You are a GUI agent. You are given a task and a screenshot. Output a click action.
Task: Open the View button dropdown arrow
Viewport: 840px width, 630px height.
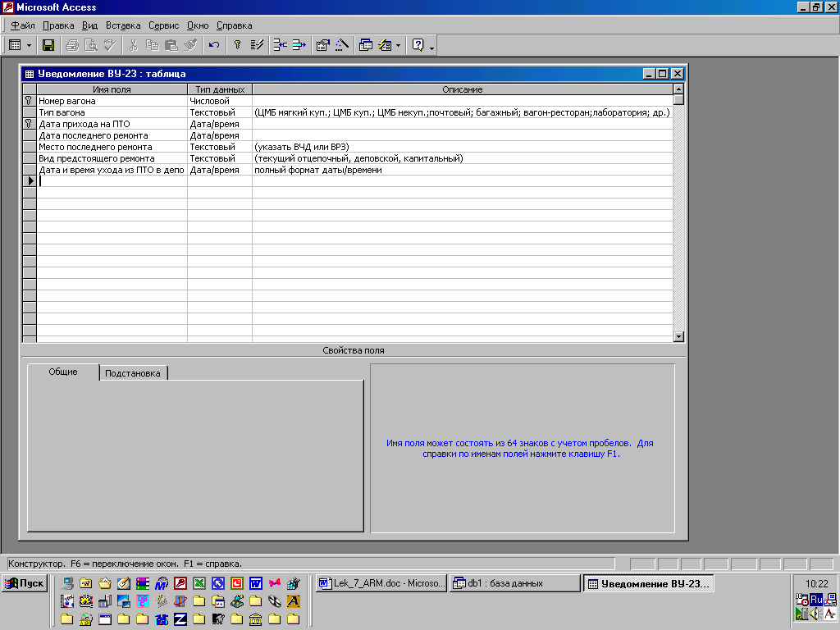point(29,46)
